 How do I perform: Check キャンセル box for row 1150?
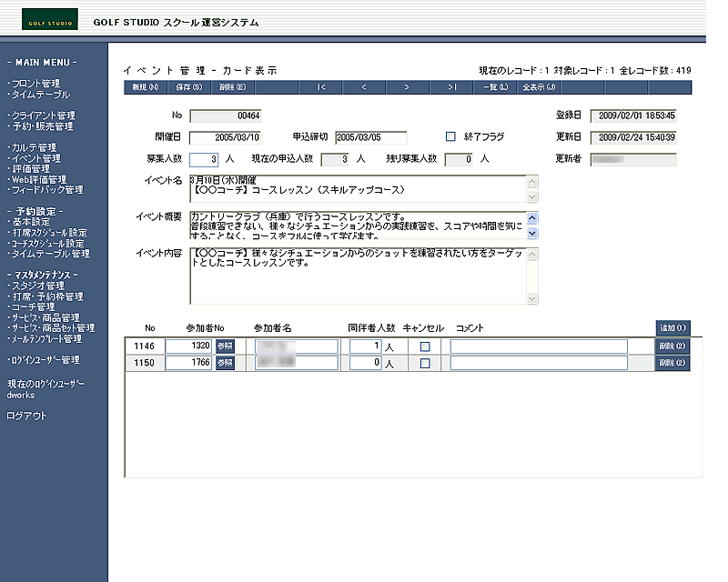coord(425,364)
